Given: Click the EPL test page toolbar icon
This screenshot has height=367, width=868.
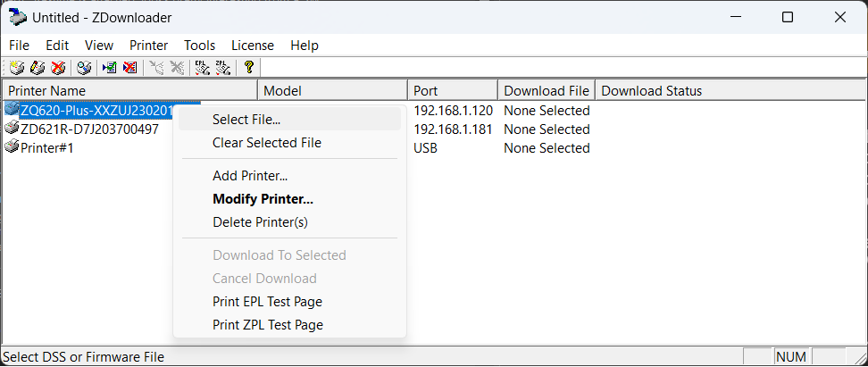Looking at the screenshot, I should coord(202,68).
